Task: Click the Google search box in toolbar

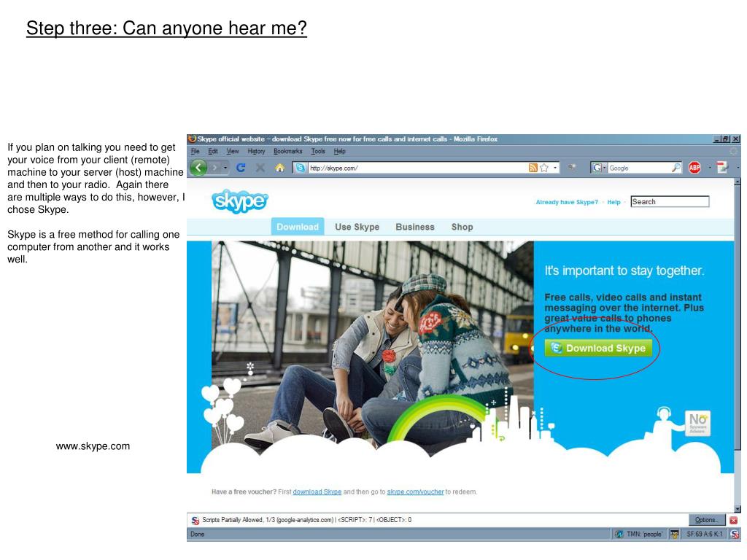Action: [639, 168]
